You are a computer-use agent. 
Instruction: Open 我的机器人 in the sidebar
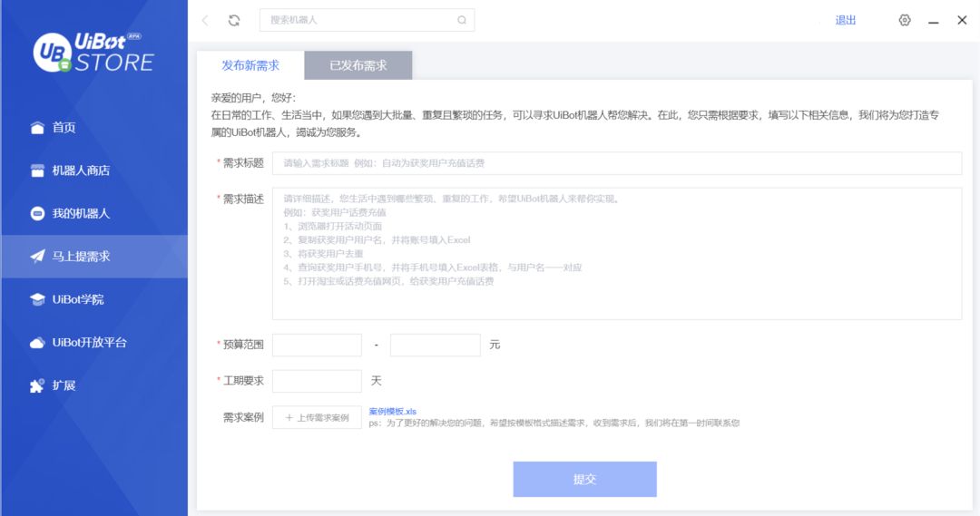pyautogui.click(x=94, y=214)
